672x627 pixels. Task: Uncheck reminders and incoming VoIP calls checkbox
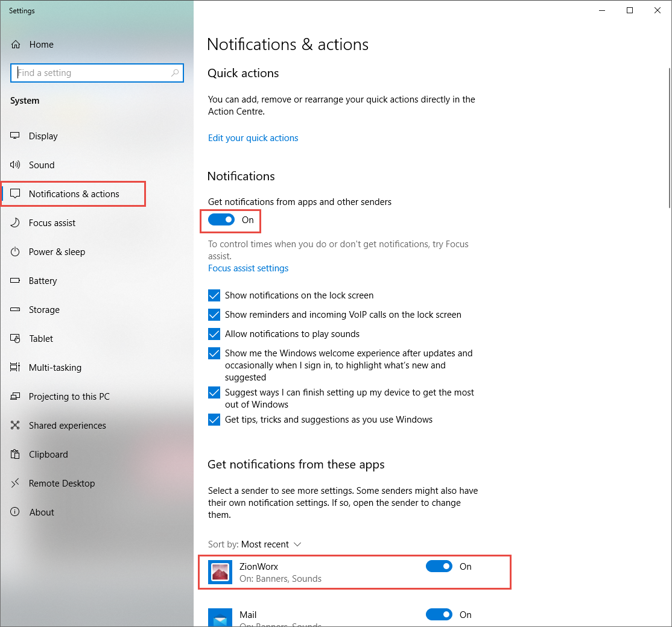tap(214, 315)
